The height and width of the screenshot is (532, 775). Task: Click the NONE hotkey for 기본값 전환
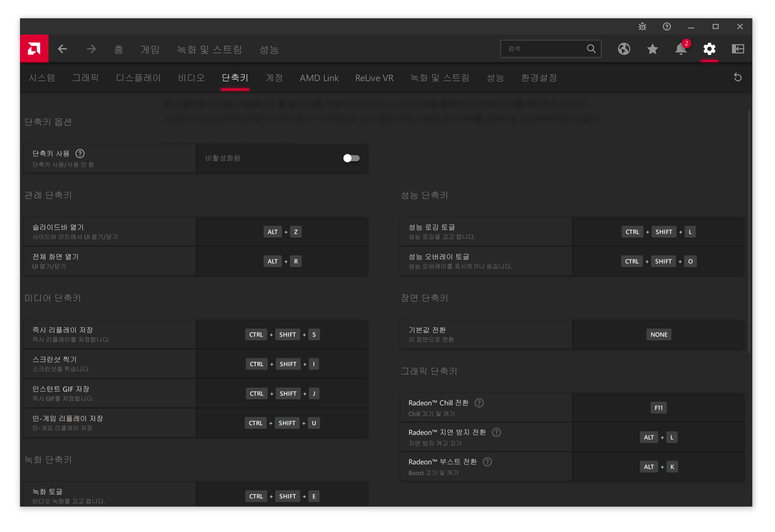[x=658, y=335]
